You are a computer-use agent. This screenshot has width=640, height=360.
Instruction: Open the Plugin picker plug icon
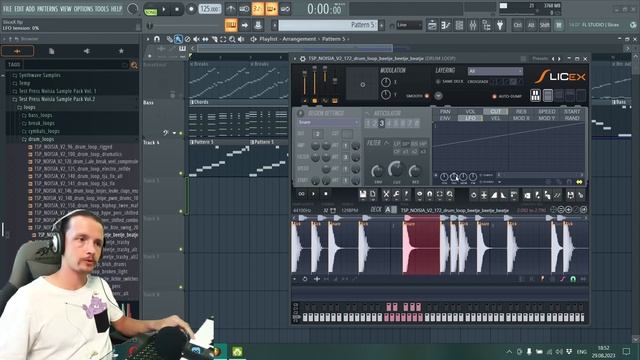point(500,25)
